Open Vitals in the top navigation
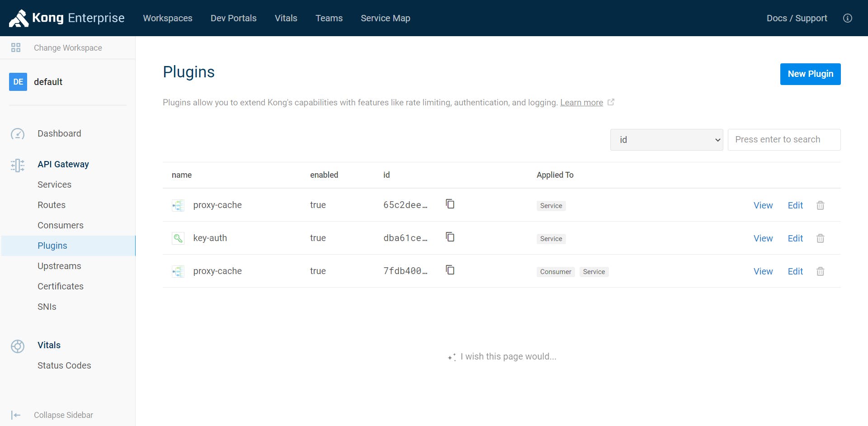This screenshot has height=426, width=868. pyautogui.click(x=286, y=18)
